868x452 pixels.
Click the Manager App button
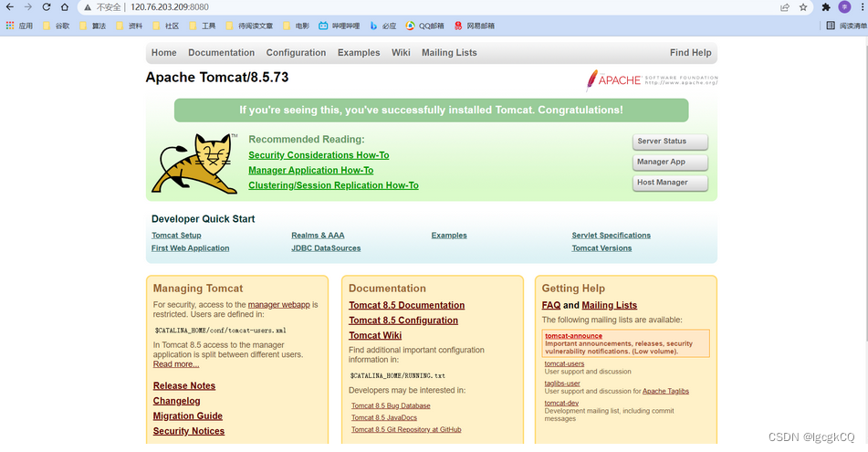(670, 163)
